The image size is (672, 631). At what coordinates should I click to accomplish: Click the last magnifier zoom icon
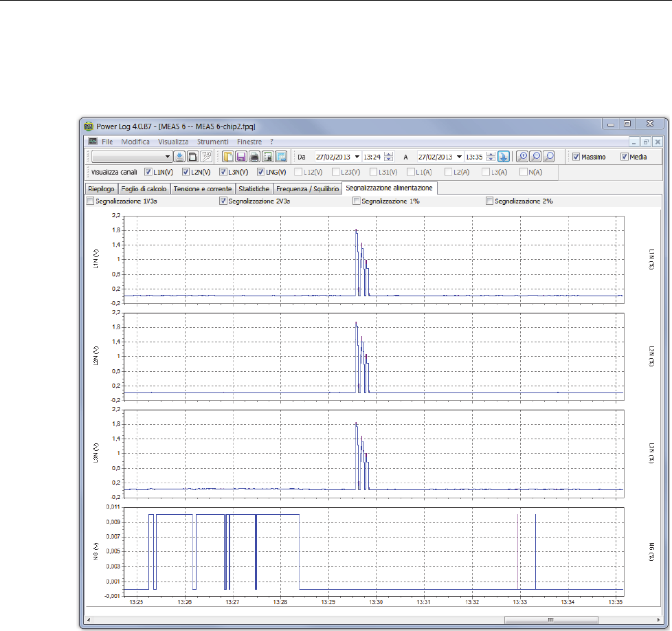[548, 157]
